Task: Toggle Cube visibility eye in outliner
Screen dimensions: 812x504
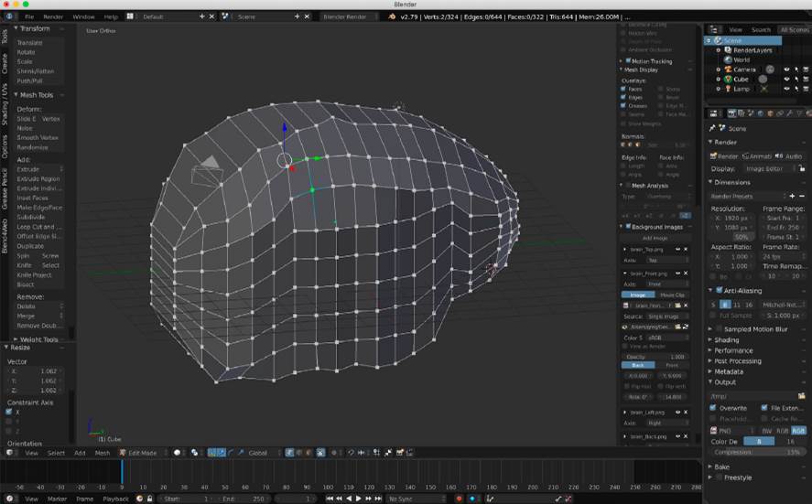Action: 785,80
